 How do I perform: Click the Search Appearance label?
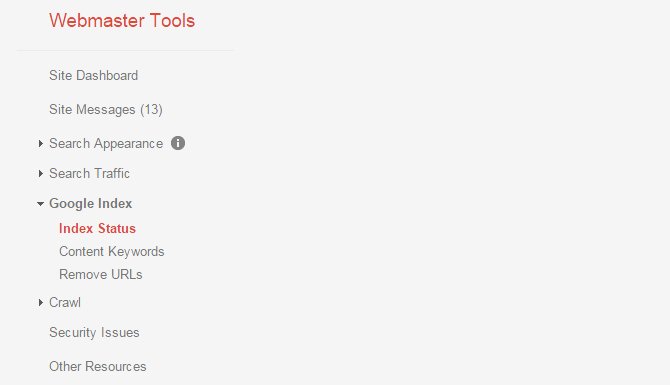tap(106, 144)
